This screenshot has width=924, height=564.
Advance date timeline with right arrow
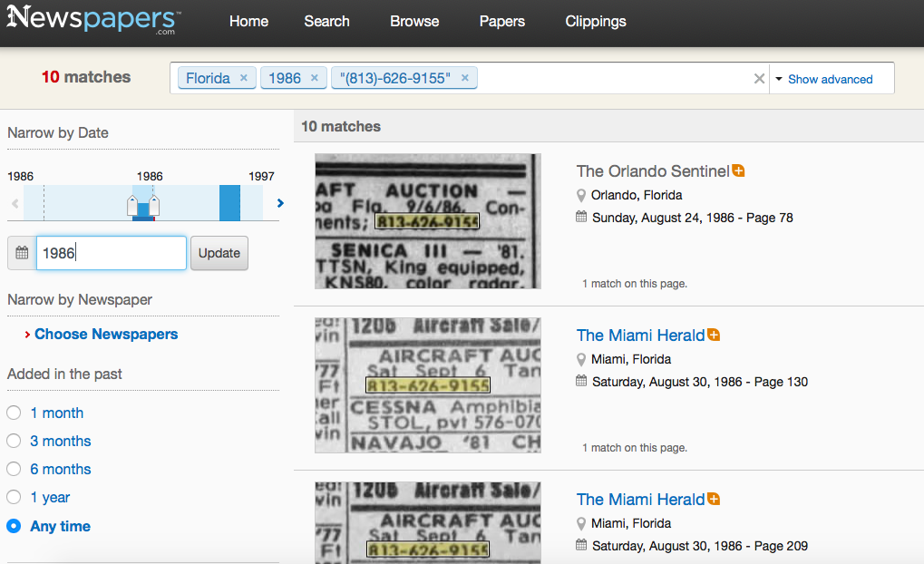280,203
